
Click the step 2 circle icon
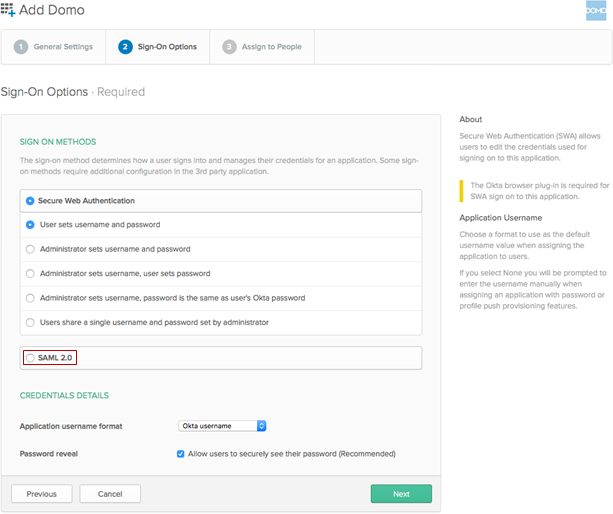[125, 47]
